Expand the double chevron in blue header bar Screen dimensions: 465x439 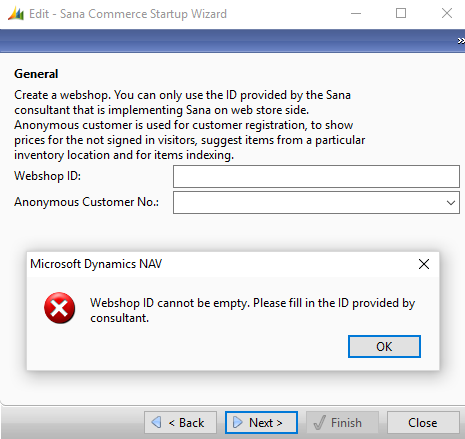pos(461,41)
